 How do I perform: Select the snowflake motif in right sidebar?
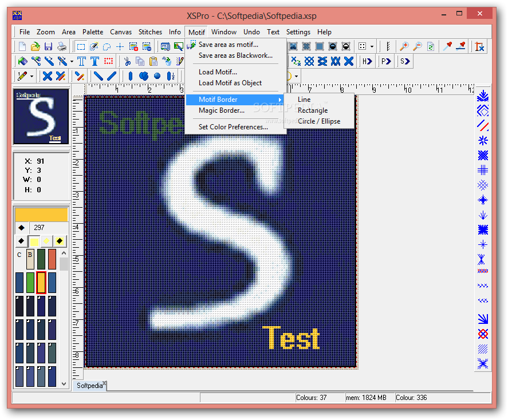pos(483,141)
